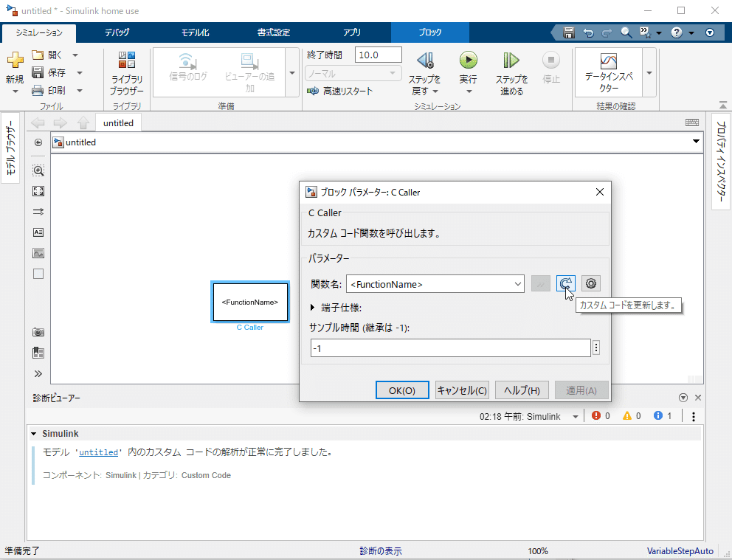732x560 pixels.
Task: Collapse the Simulink diagnostics group
Action: coord(34,434)
